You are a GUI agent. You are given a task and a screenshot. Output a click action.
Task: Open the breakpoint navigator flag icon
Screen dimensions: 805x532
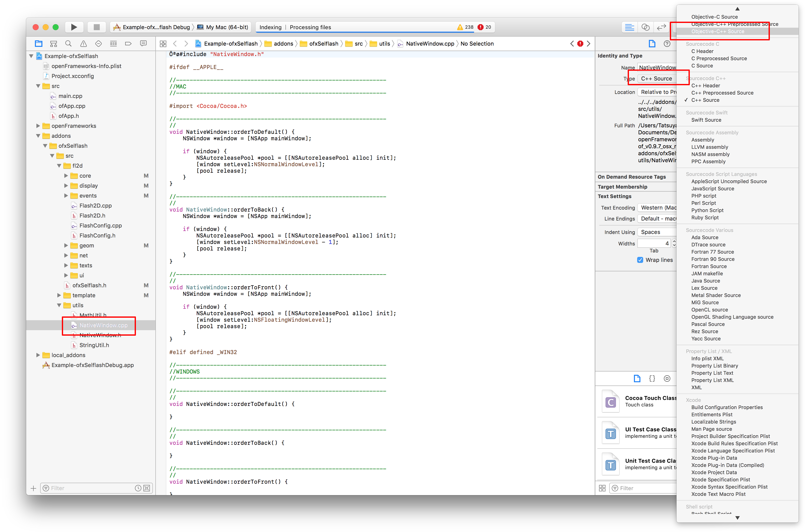[128, 43]
